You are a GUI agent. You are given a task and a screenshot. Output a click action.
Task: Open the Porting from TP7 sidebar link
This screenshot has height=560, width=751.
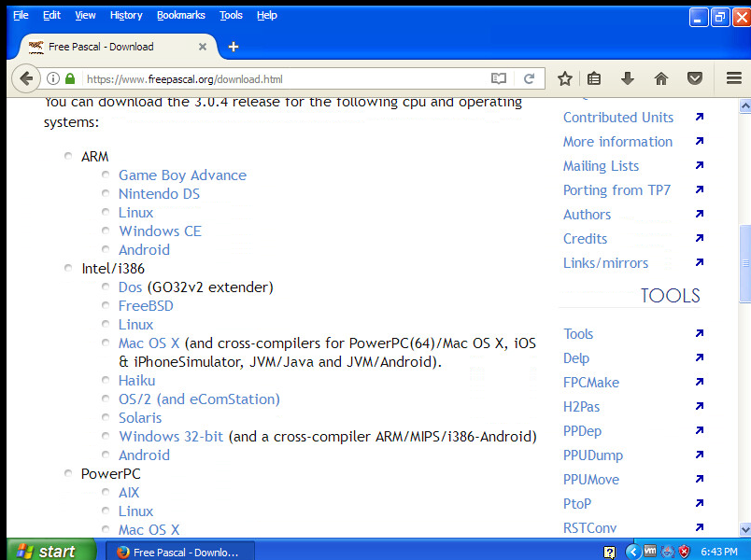click(616, 190)
